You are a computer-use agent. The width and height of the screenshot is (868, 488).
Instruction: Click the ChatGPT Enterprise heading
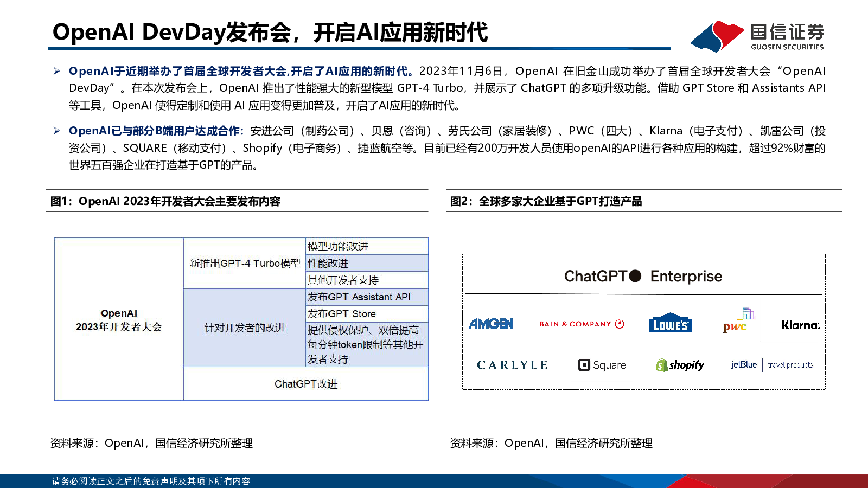643,276
